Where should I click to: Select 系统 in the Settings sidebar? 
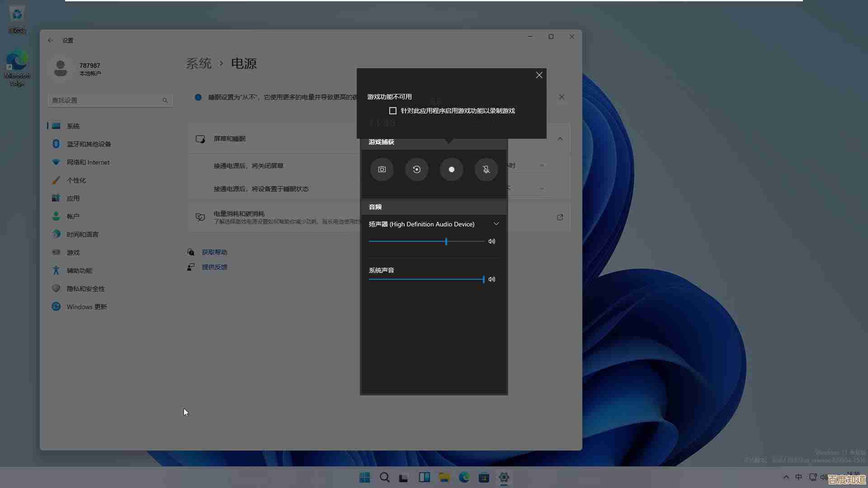(x=74, y=126)
